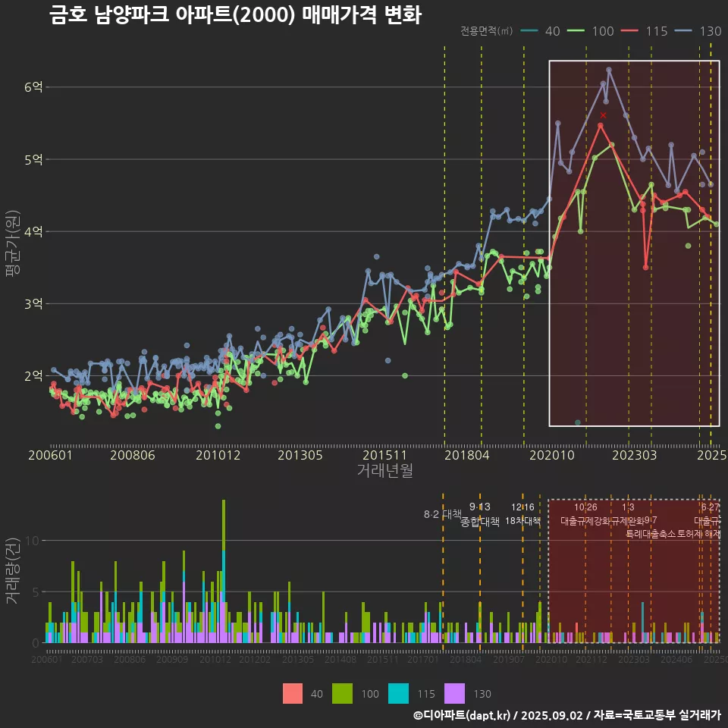The image size is (728, 728).
Task: Click the salmon 40 swatch in bottom legend
Action: (293, 694)
